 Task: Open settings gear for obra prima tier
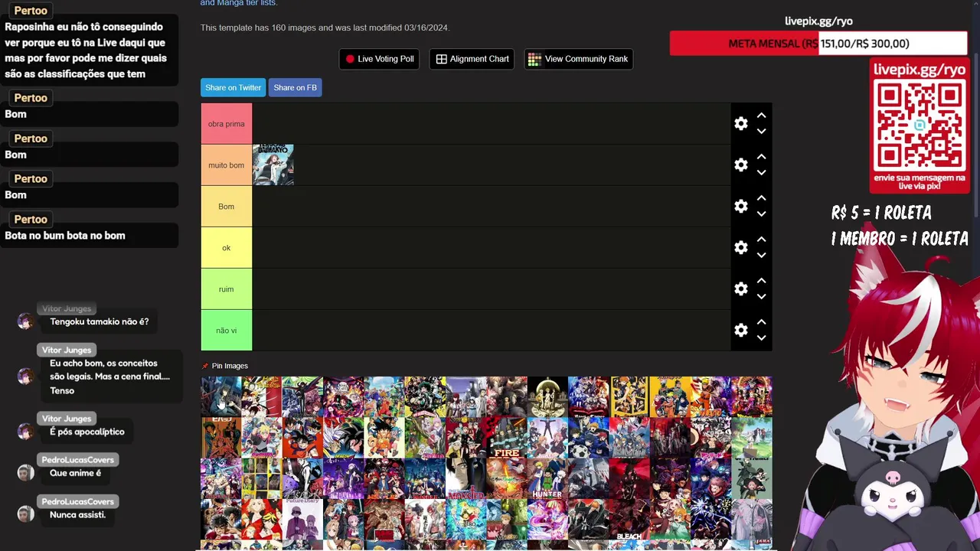click(x=740, y=123)
